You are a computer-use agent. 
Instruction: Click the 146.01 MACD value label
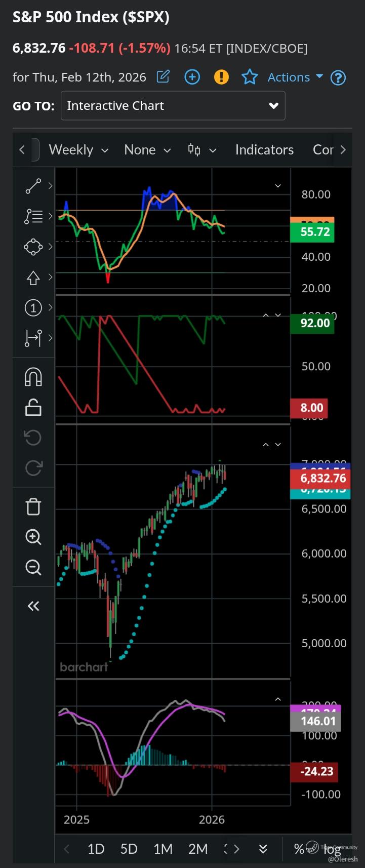[316, 721]
